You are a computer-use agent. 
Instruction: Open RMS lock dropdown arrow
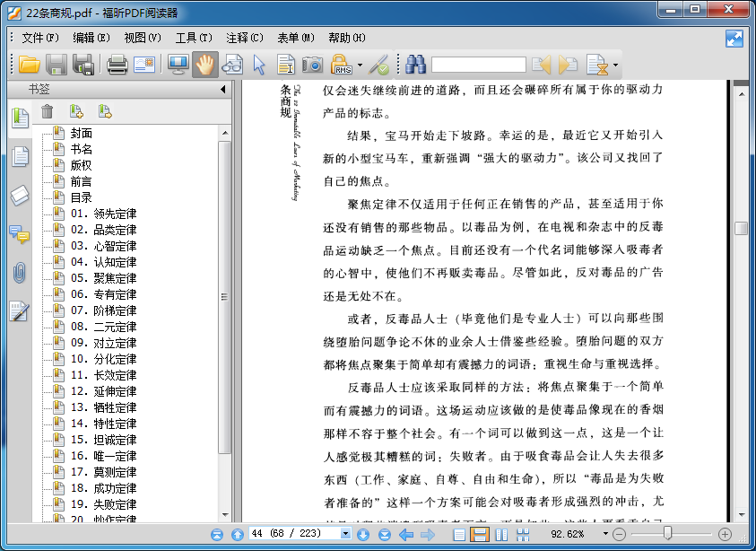[361, 65]
